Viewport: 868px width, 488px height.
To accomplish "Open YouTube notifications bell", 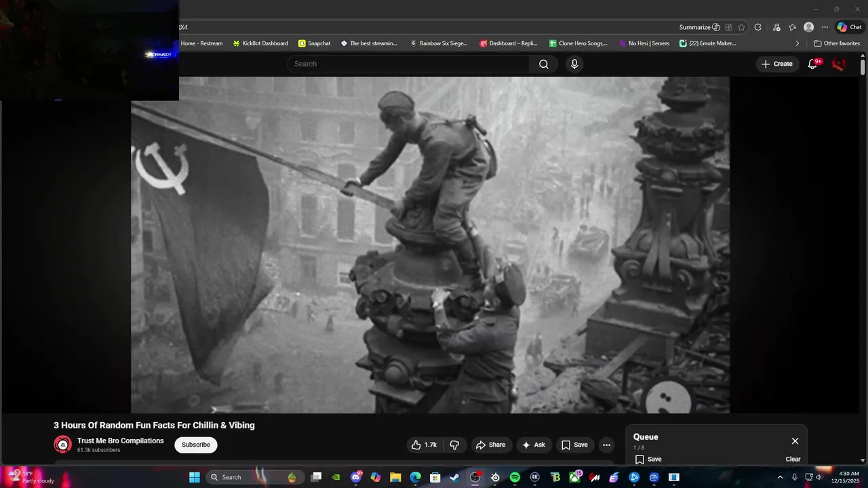I will [x=813, y=64].
